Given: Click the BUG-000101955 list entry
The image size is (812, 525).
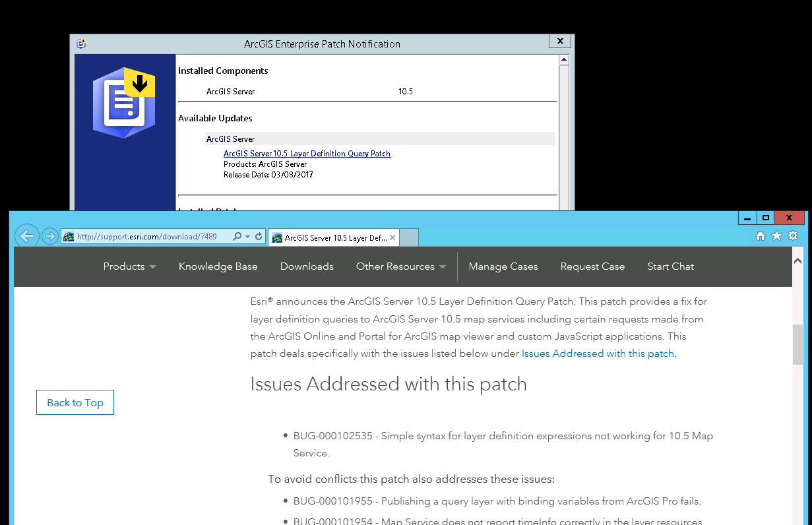Looking at the screenshot, I should (x=497, y=501).
